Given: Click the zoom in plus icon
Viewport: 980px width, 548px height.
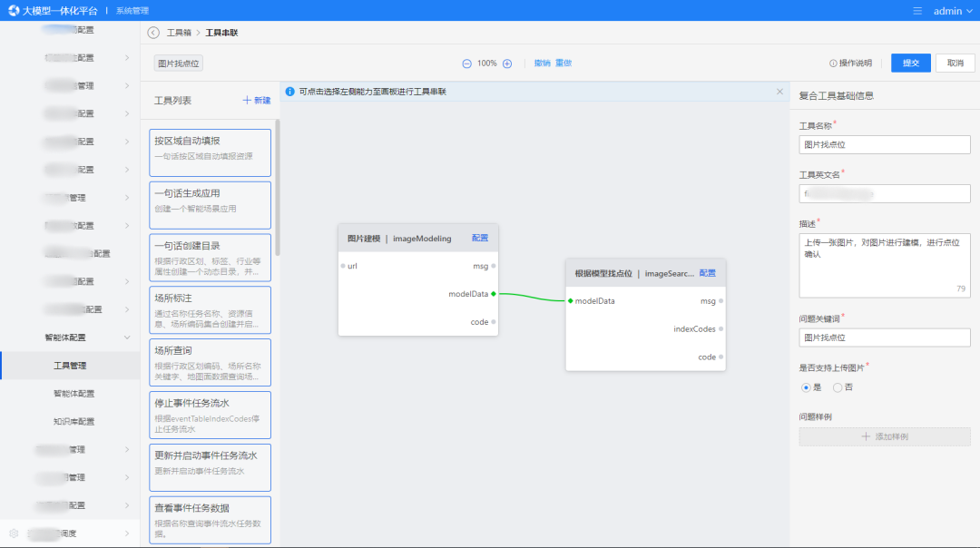Looking at the screenshot, I should pyautogui.click(x=507, y=64).
